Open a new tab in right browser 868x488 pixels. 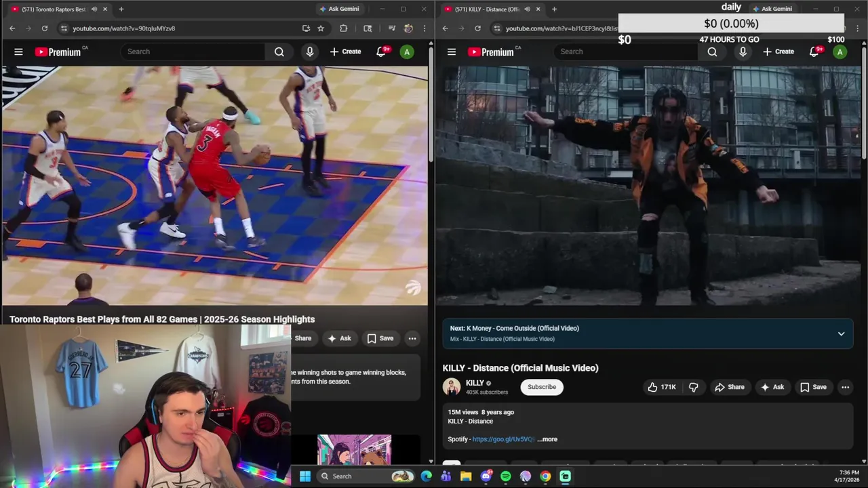(x=554, y=9)
